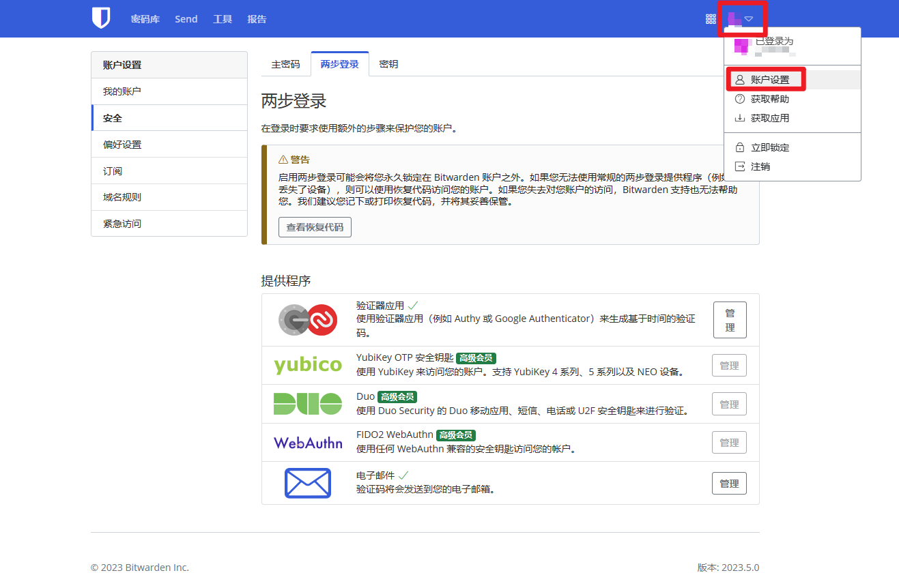Manage the authenticator app provider
Viewport: 899px width, 588px height.
click(x=729, y=320)
